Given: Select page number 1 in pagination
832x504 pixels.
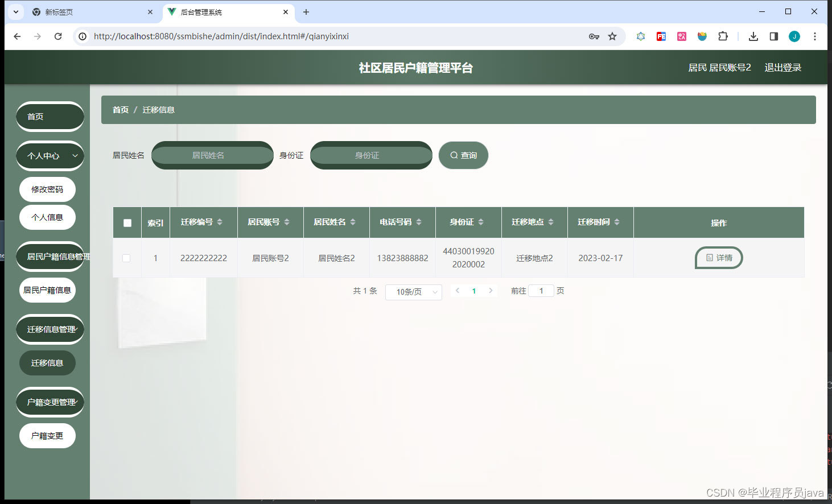Looking at the screenshot, I should tap(474, 291).
